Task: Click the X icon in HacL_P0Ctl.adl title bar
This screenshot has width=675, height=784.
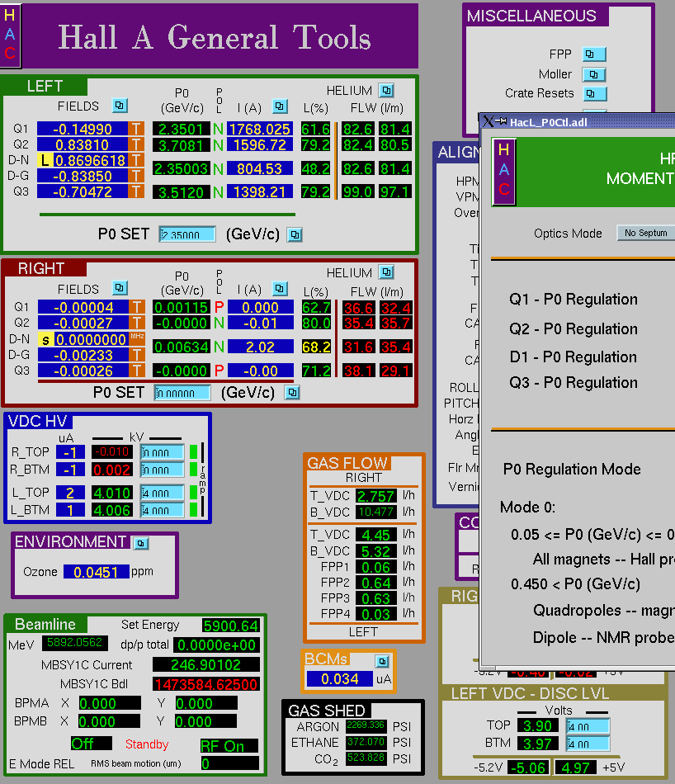Action: pyautogui.click(x=488, y=121)
